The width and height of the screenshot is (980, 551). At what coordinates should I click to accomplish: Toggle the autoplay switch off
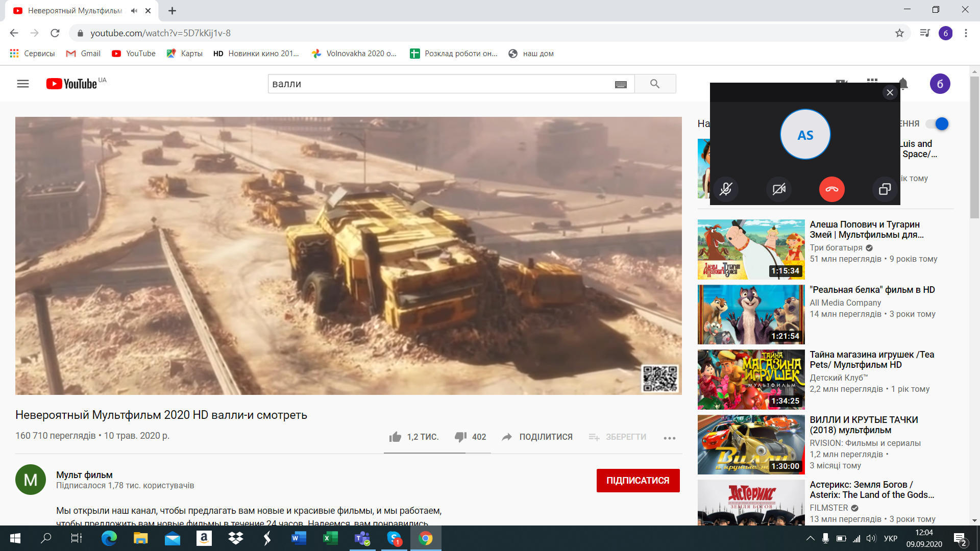pyautogui.click(x=938, y=123)
